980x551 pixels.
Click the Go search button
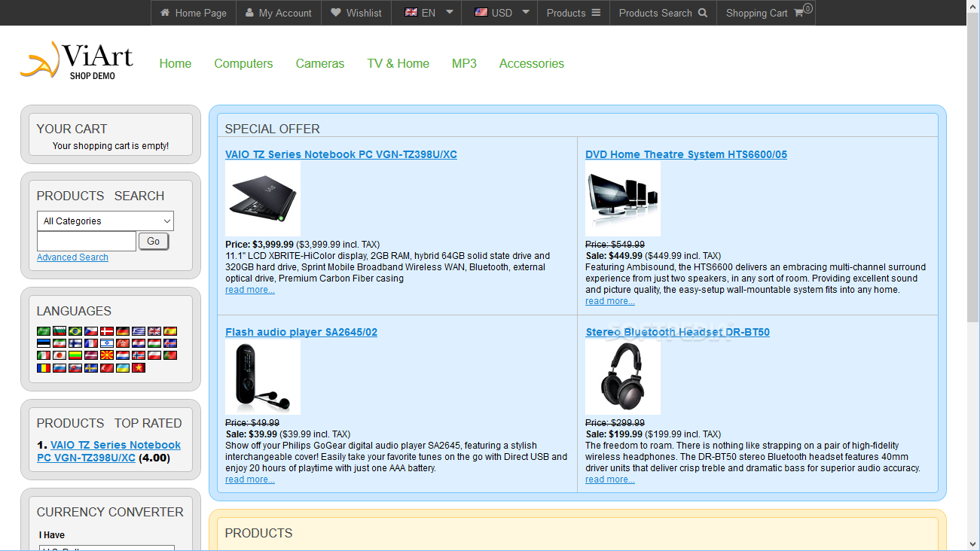[154, 242]
